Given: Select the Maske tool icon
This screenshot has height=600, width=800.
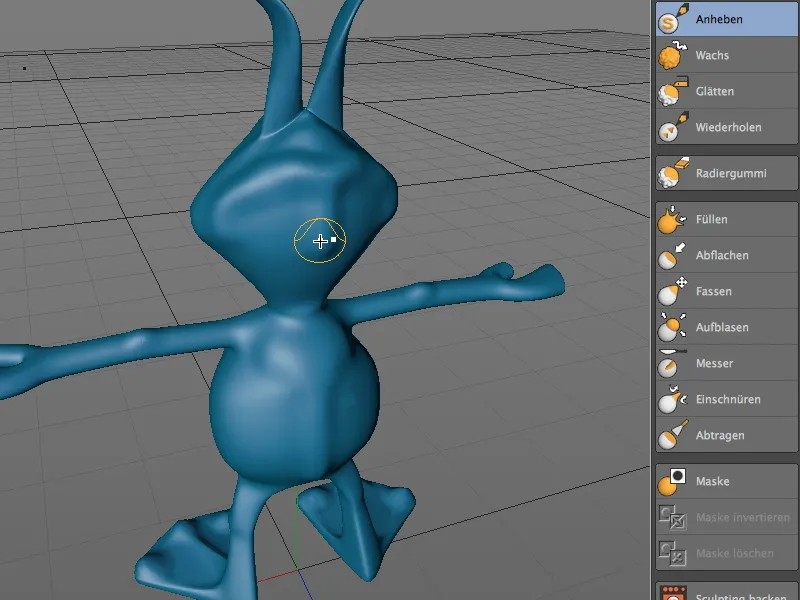Looking at the screenshot, I should click(x=672, y=482).
